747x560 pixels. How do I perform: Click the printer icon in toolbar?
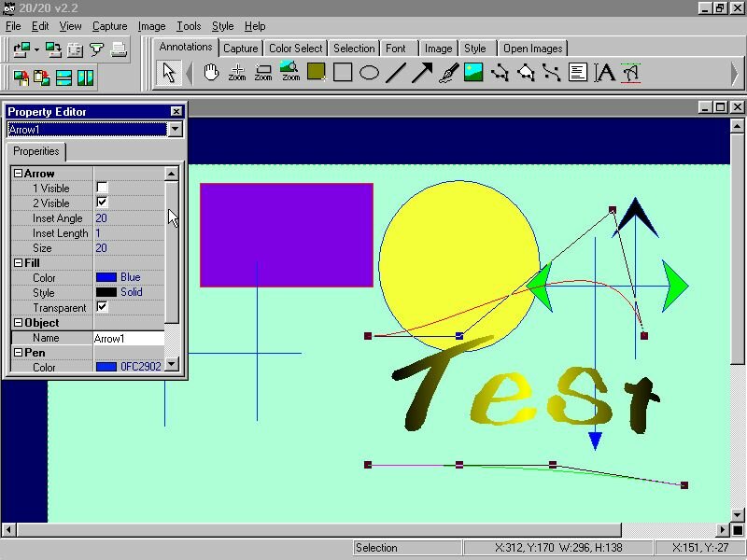coord(119,50)
